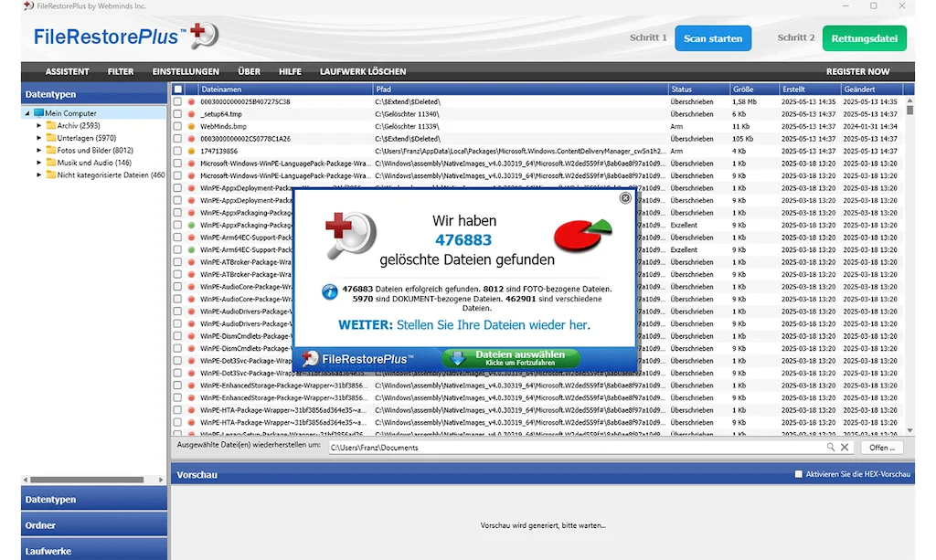
Task: Sort by Erstellt column header
Action: [x=810, y=90]
